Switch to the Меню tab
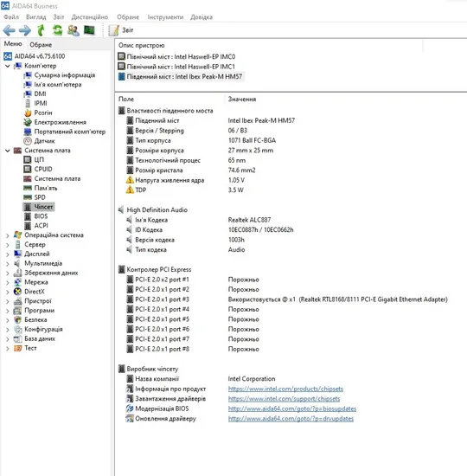 tap(13, 44)
